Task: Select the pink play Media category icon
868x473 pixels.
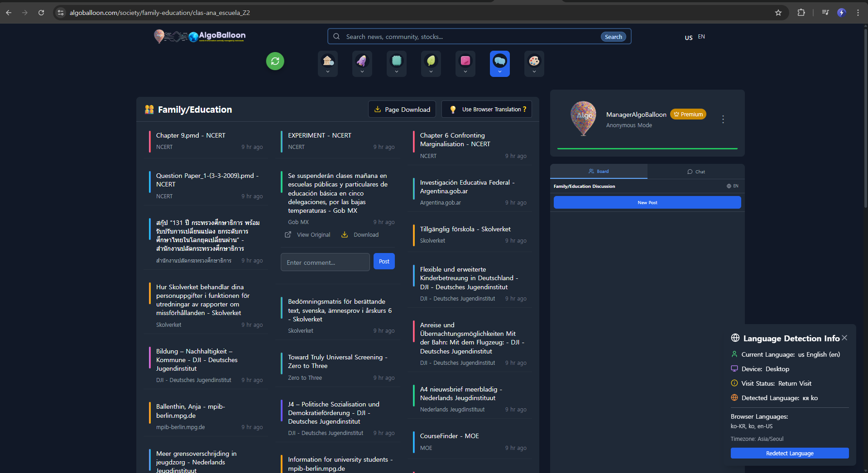Action: 465,60
